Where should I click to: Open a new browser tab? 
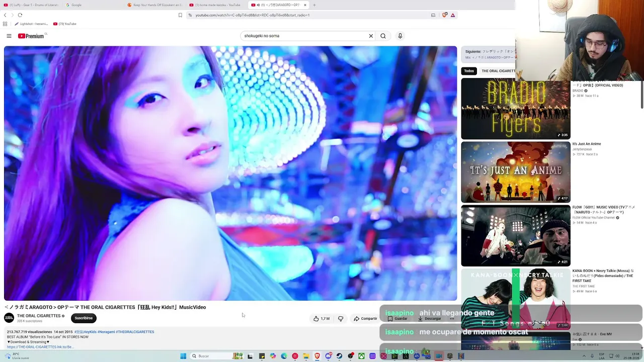[x=314, y=5]
